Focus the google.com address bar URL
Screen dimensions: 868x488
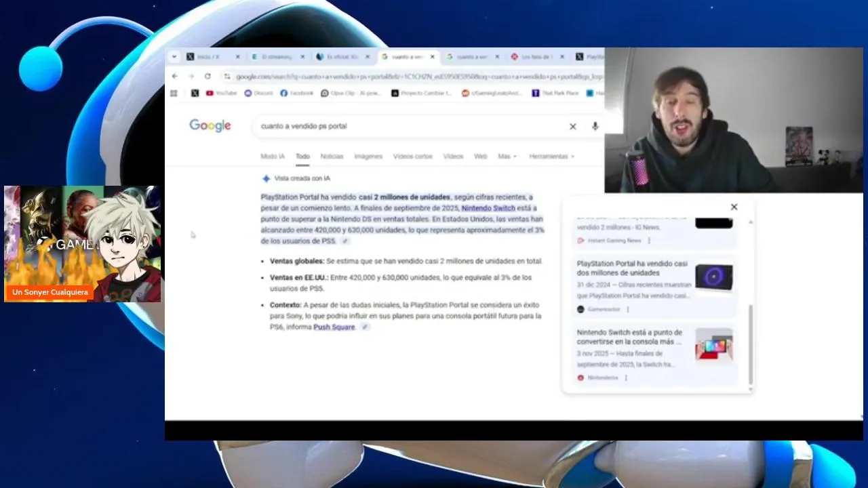point(418,77)
